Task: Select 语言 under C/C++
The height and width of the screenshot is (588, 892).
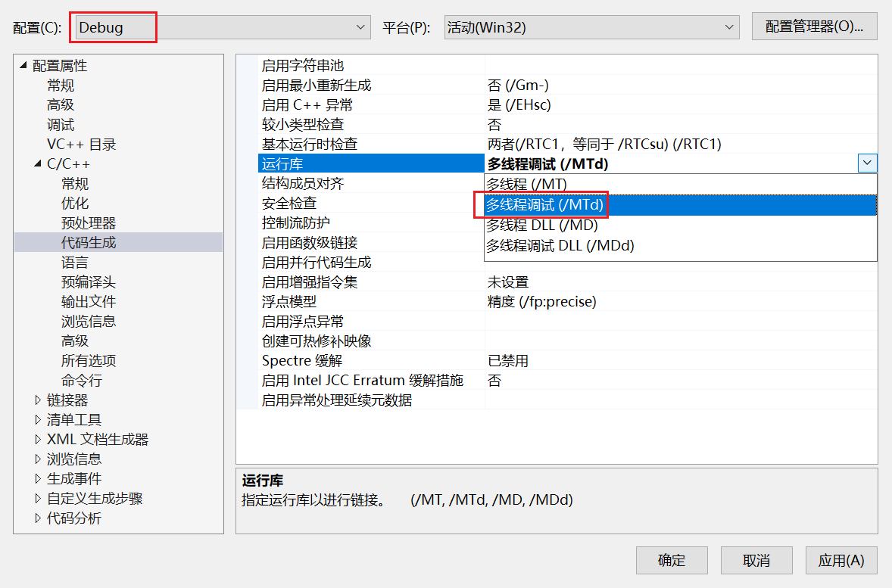Action: click(75, 262)
